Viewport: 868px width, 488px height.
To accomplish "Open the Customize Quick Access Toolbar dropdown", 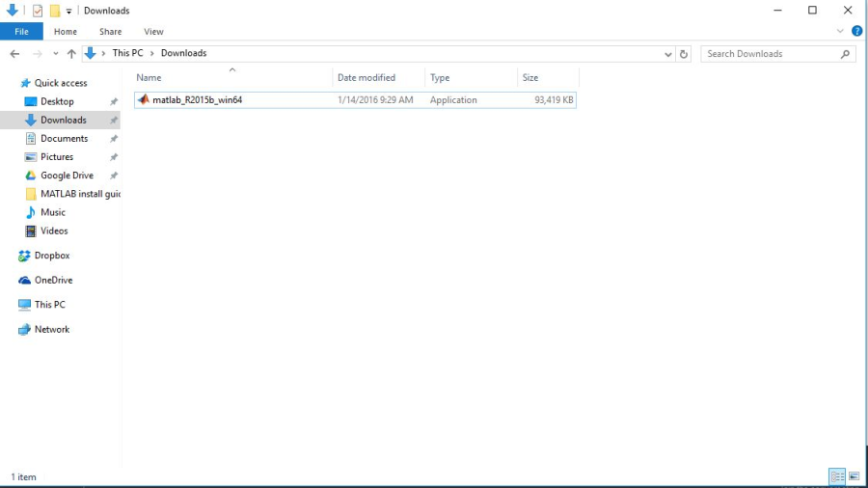I will [68, 11].
